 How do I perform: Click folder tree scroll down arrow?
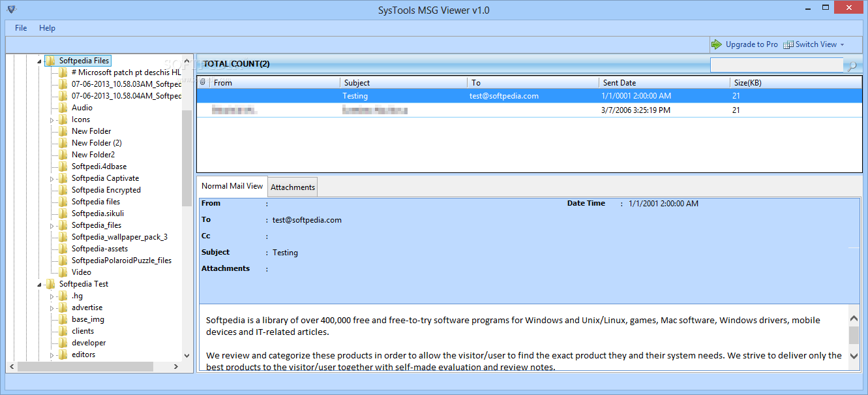click(x=187, y=356)
